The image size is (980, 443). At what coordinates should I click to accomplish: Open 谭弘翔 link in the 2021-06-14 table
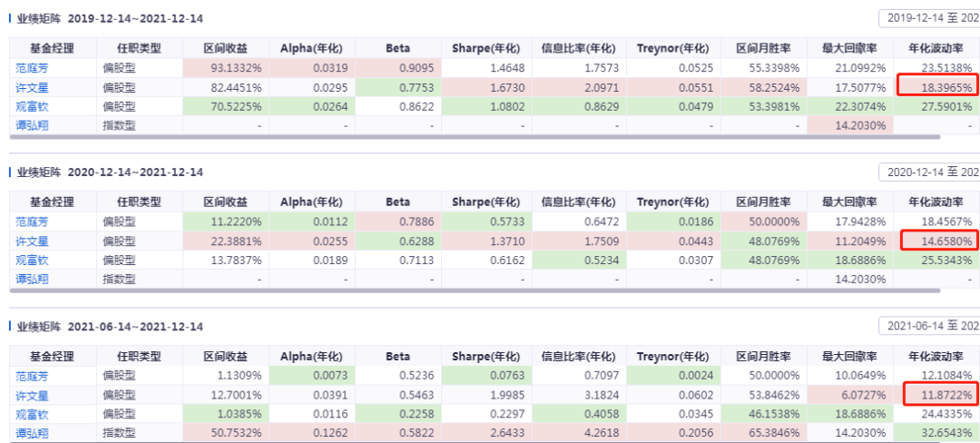(x=31, y=434)
